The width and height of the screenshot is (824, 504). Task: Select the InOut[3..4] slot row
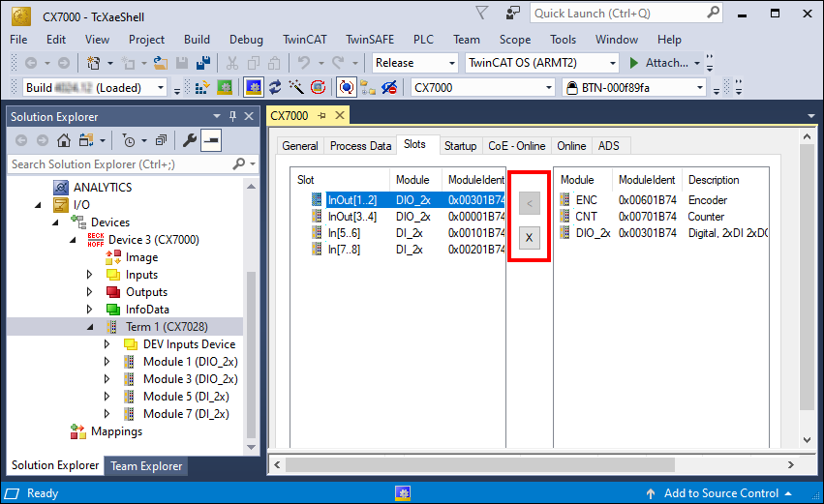click(408, 217)
